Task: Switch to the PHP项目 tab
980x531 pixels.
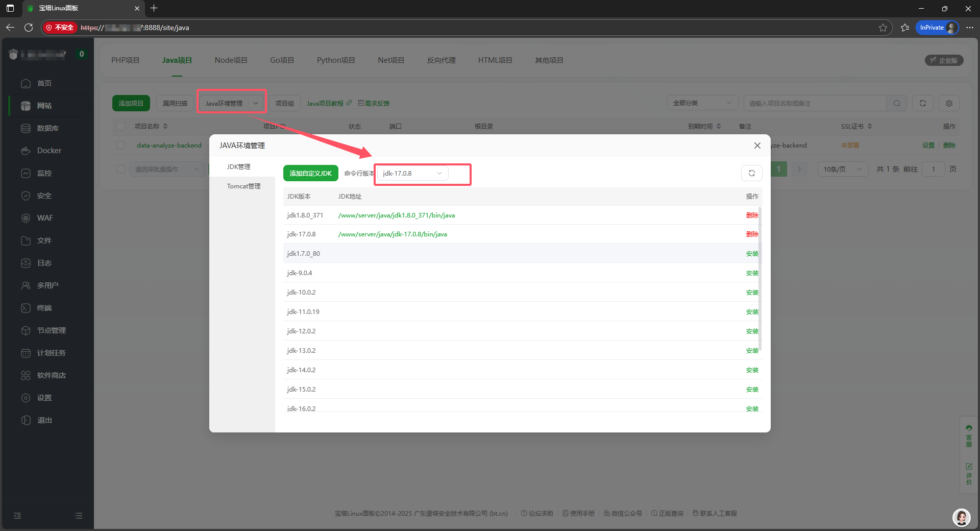Action: [125, 60]
